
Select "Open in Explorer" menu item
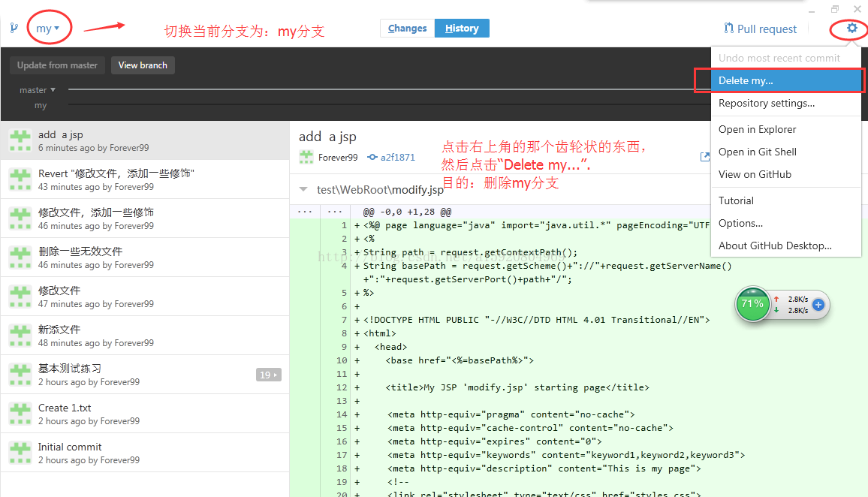click(x=785, y=129)
